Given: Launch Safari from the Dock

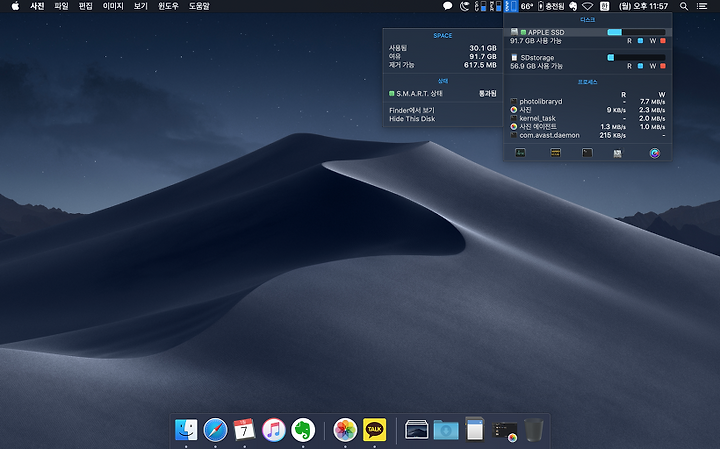Looking at the screenshot, I should (215, 430).
